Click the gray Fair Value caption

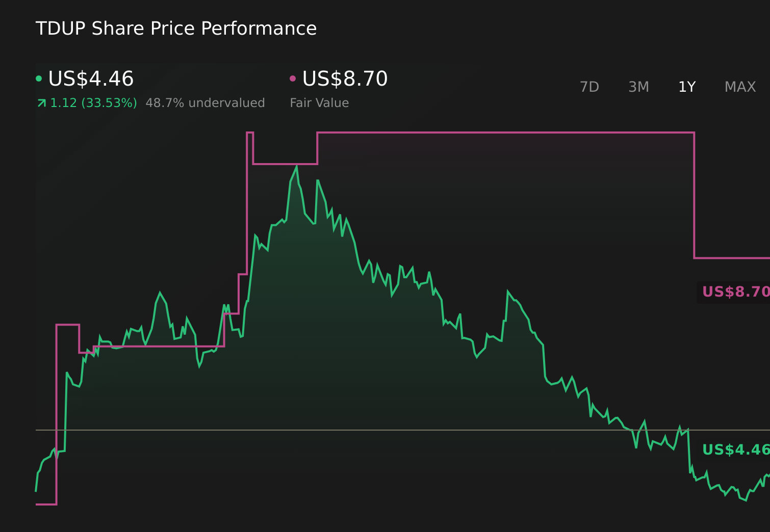[319, 103]
